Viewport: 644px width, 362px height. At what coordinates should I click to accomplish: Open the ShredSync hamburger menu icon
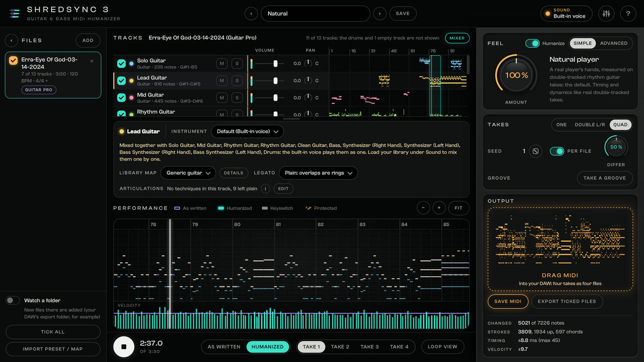pyautogui.click(x=14, y=13)
